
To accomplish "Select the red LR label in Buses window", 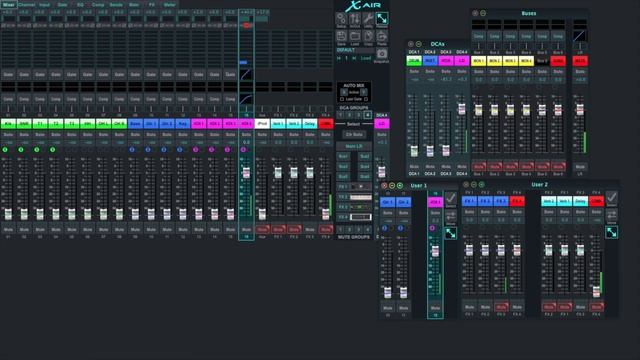I will pos(580,61).
